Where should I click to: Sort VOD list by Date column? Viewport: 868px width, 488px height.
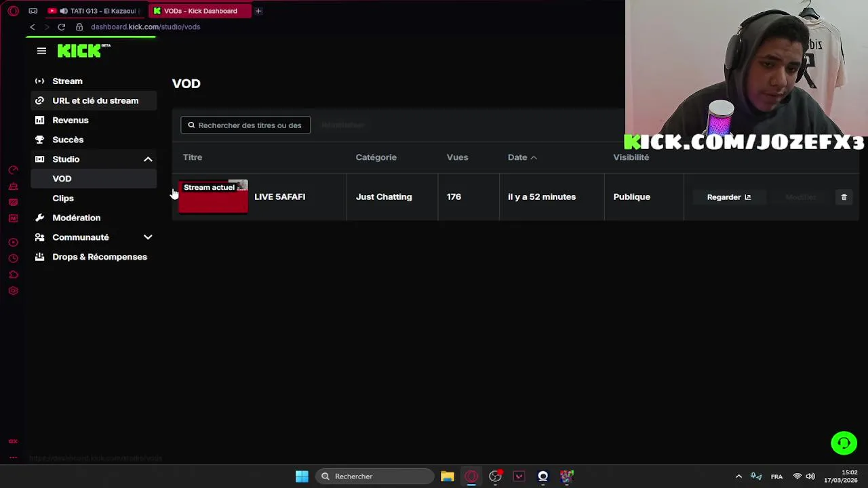[x=522, y=157]
